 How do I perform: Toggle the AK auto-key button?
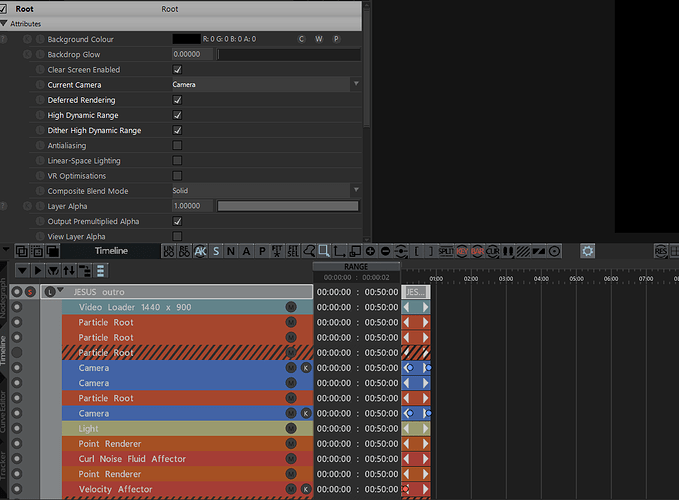[200, 251]
